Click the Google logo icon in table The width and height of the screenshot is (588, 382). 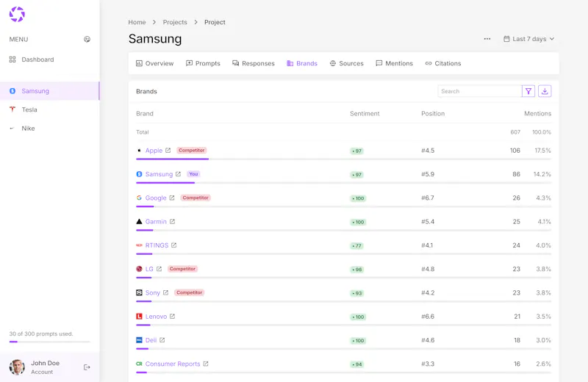pyautogui.click(x=139, y=198)
